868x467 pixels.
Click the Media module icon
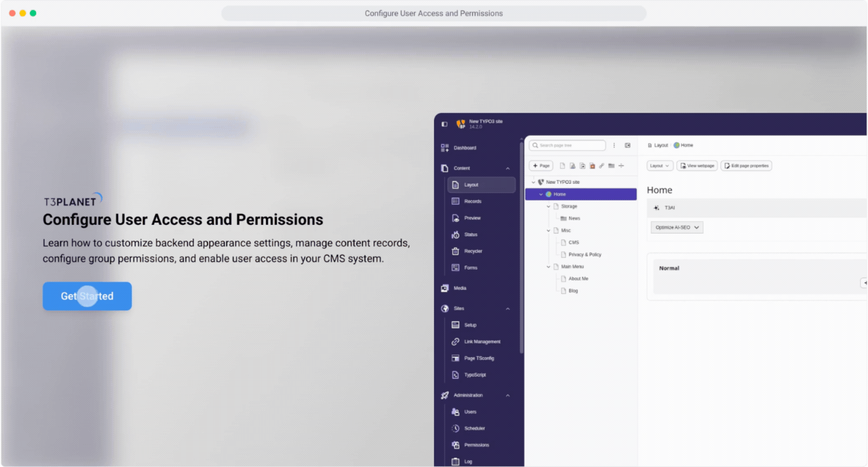pyautogui.click(x=444, y=288)
